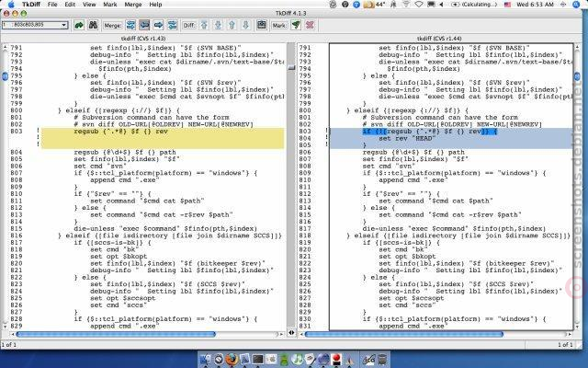588x368 pixels.
Task: Open the File menu
Action: coord(52,5)
